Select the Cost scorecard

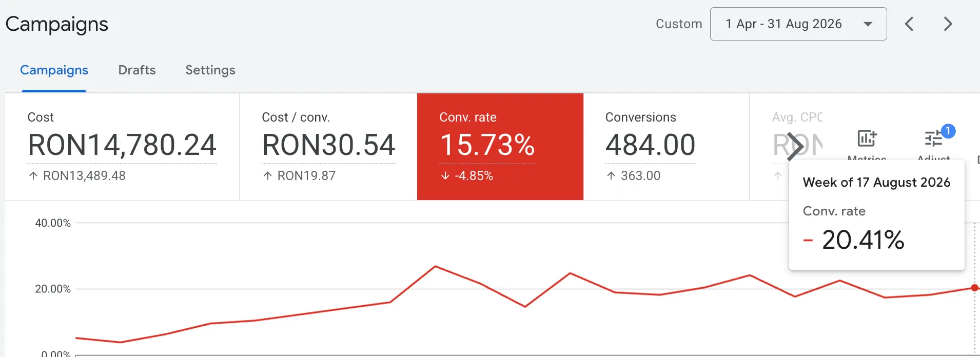tap(122, 147)
